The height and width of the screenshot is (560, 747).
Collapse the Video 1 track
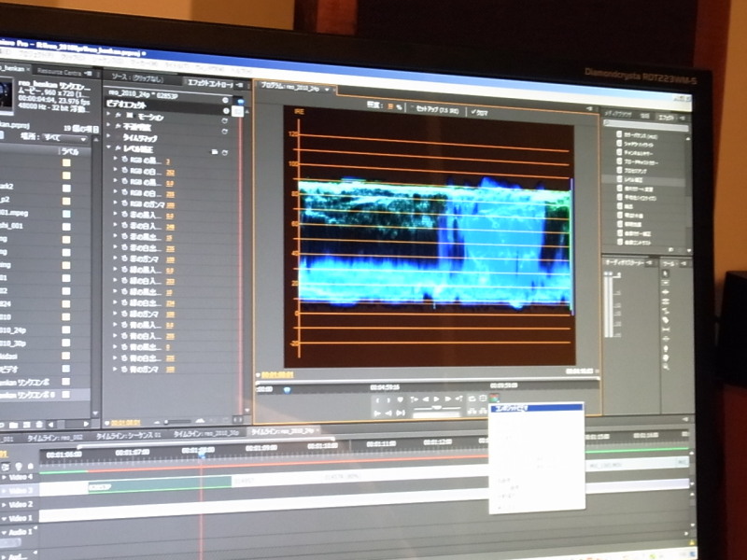pos(6,518)
